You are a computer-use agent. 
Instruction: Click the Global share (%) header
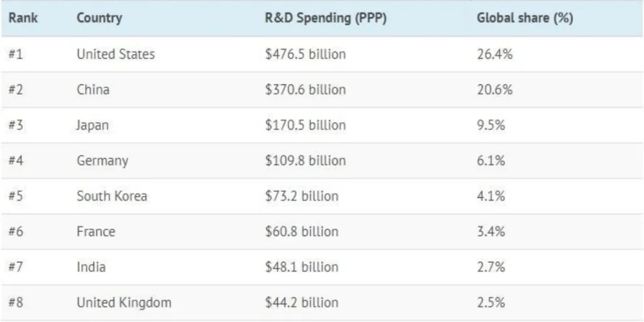coord(525,18)
